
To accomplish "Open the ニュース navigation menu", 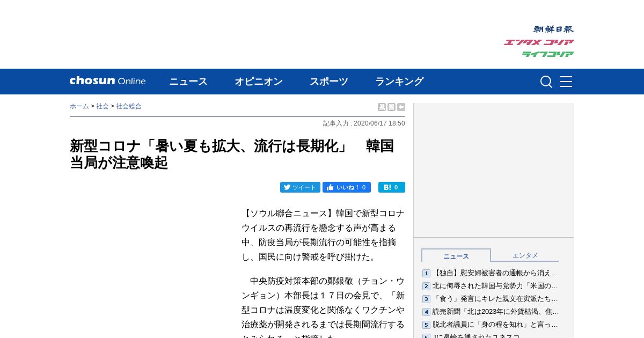I will pos(188,82).
